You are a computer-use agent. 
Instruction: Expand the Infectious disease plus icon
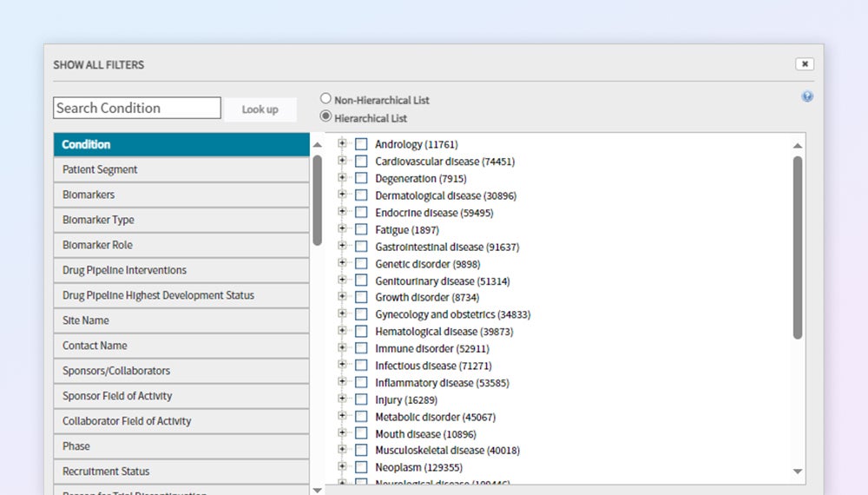[x=342, y=366]
